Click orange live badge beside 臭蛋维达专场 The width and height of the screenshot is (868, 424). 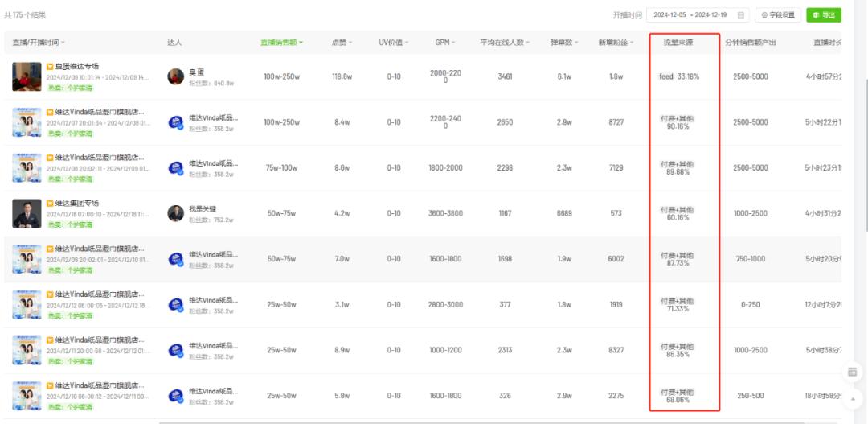click(x=50, y=67)
